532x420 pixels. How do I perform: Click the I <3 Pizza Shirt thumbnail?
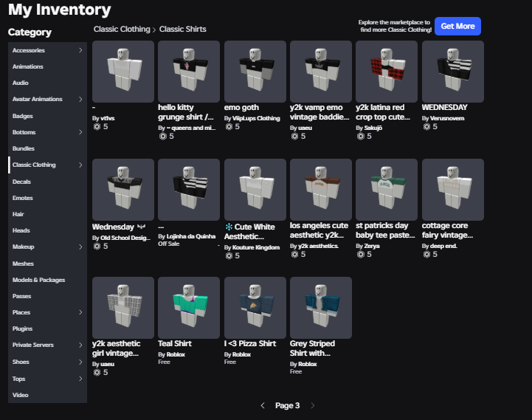pyautogui.click(x=255, y=307)
